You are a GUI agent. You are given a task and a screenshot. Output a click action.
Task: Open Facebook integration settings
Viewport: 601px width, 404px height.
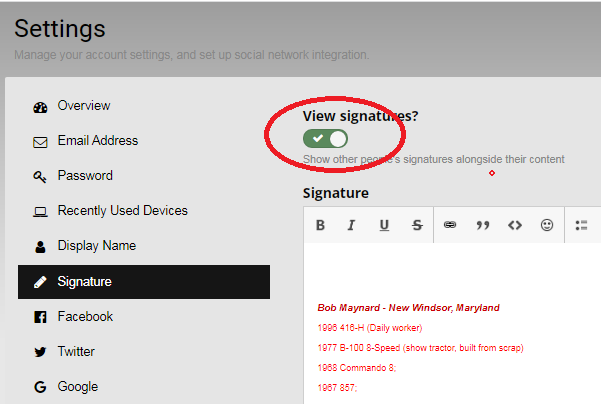pyautogui.click(x=85, y=317)
